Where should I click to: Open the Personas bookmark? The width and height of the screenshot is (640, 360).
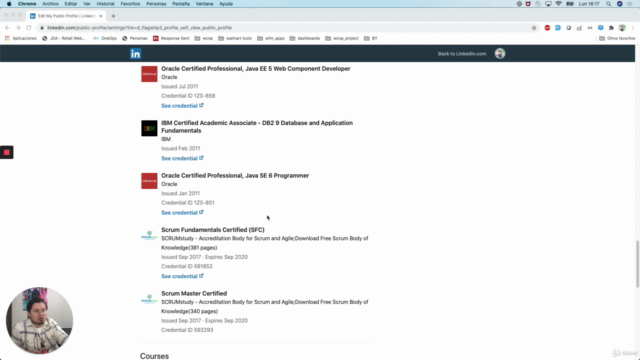pos(135,38)
